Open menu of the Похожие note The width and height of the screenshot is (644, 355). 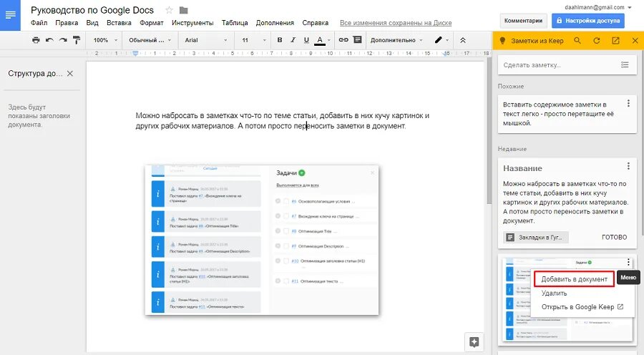tap(628, 104)
